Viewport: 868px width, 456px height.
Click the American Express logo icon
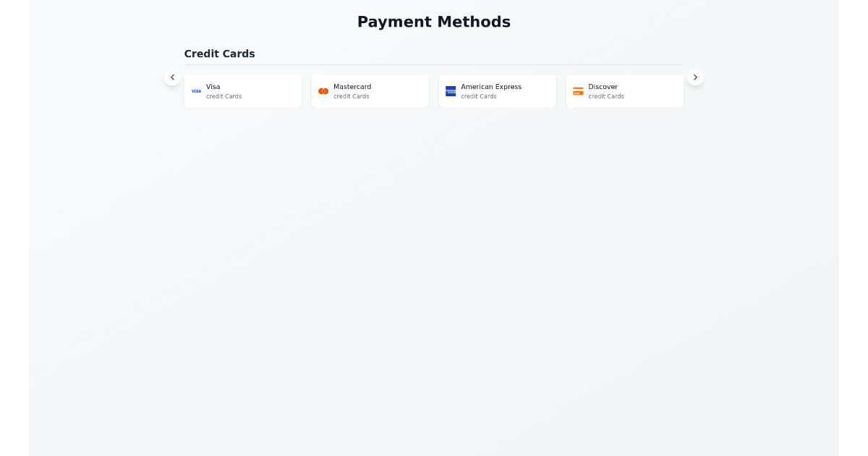pyautogui.click(x=451, y=91)
